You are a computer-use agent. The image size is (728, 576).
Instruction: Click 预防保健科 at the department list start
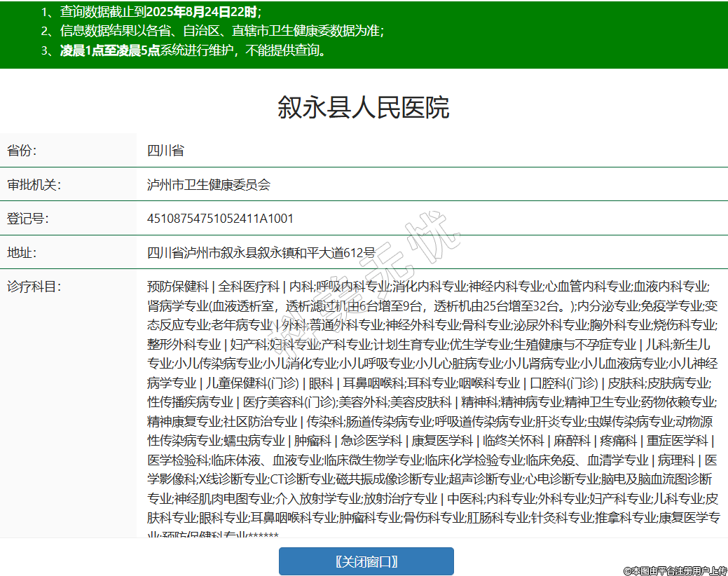[x=177, y=287]
